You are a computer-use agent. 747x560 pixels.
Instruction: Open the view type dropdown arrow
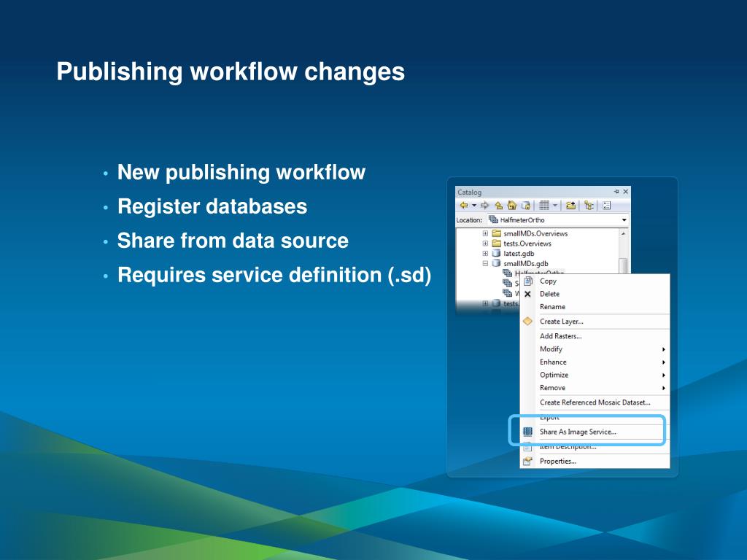555,206
